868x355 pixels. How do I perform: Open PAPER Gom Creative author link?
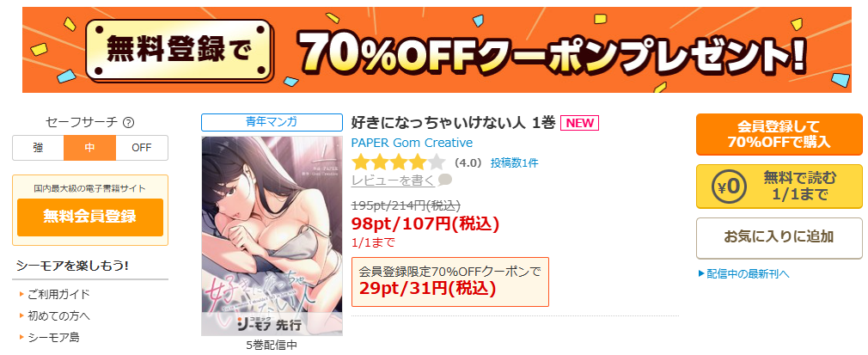click(x=412, y=143)
